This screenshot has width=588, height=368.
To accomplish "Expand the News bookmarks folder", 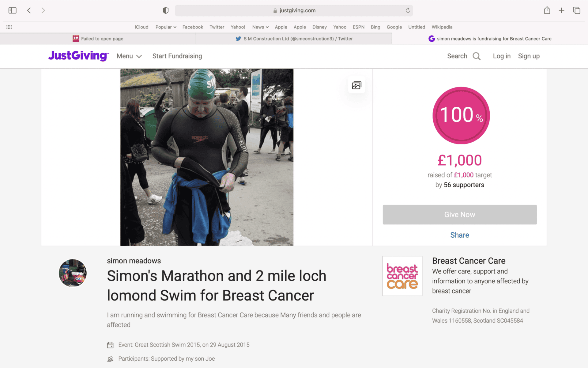I will (x=260, y=27).
